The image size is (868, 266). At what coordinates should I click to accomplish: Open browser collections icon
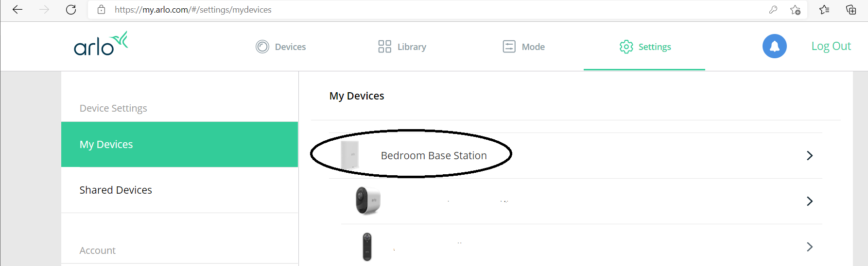[x=851, y=10]
